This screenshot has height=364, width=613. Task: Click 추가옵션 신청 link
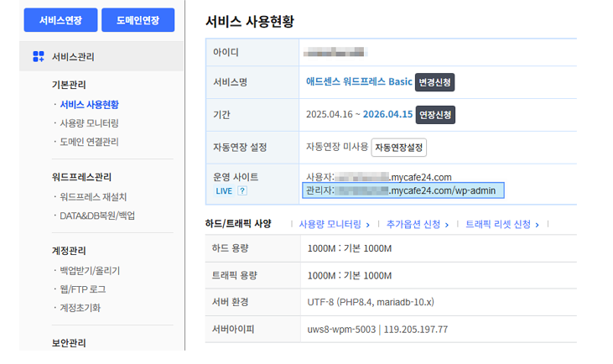pyautogui.click(x=413, y=224)
